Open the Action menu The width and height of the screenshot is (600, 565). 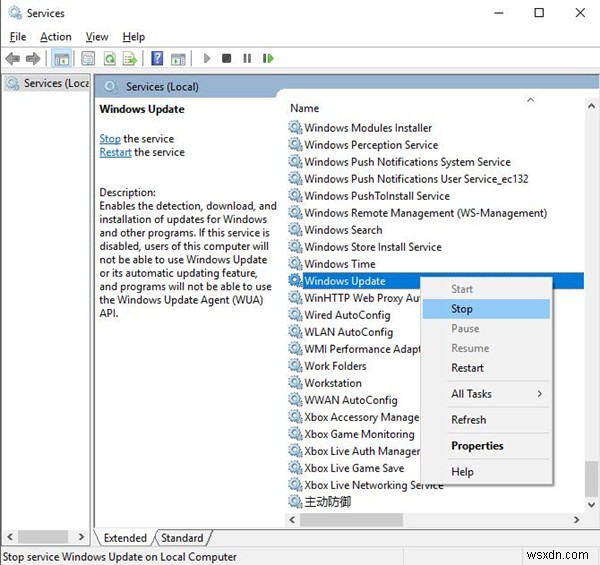point(56,37)
